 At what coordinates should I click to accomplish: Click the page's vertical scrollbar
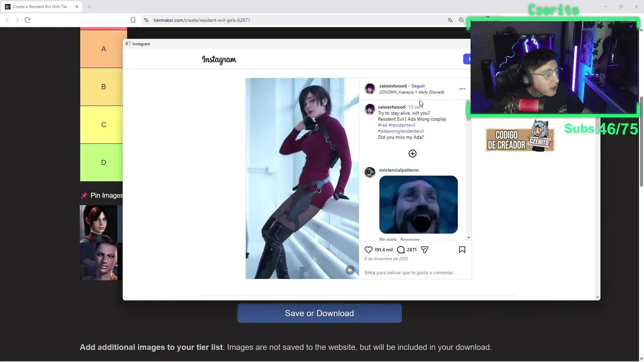[641, 141]
